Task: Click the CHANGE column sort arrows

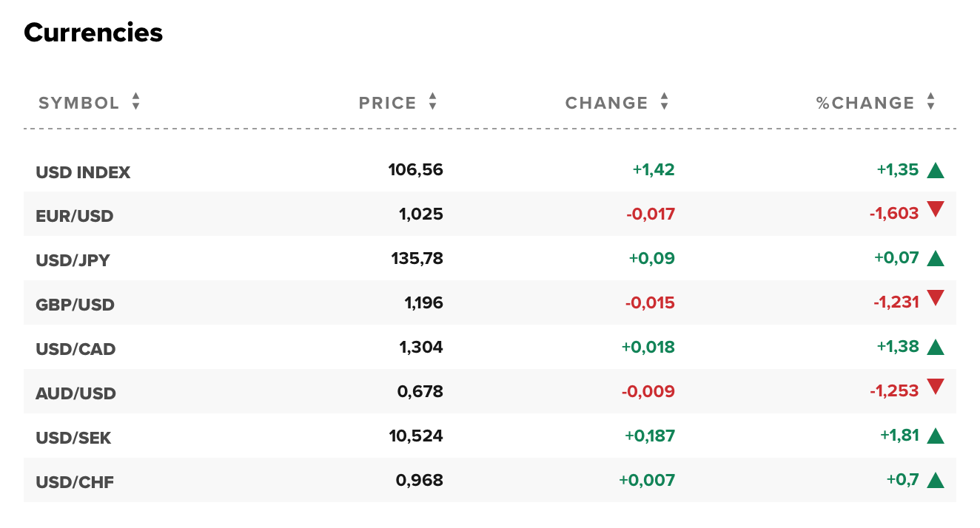Action: pos(664,103)
